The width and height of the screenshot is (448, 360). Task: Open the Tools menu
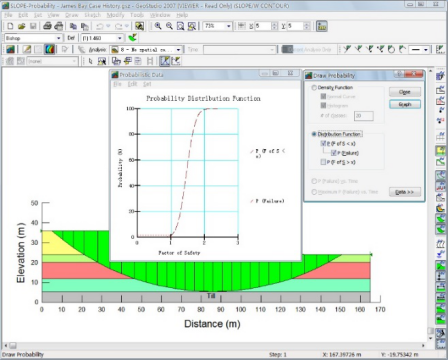tap(137, 15)
